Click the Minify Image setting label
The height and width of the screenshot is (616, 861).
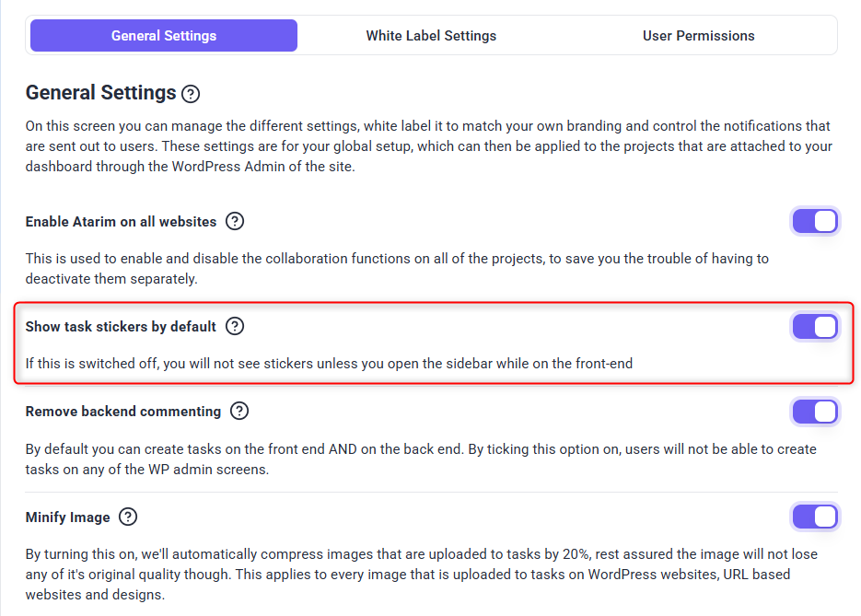(67, 517)
